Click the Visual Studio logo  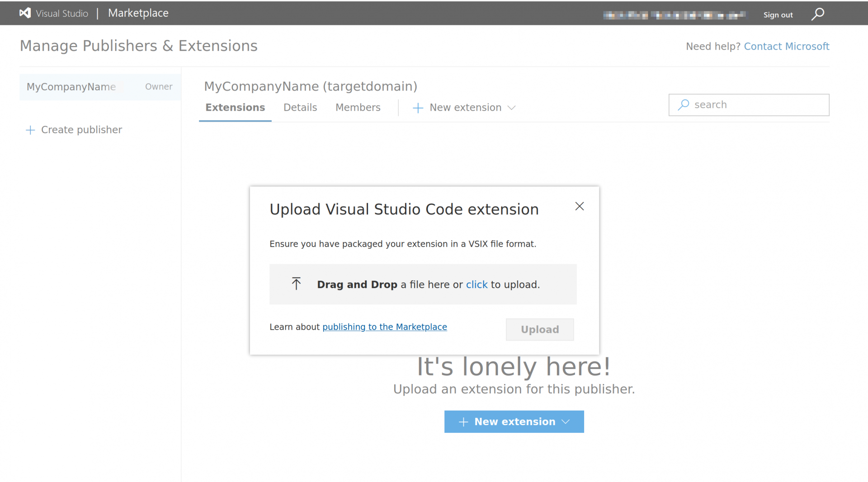pos(25,13)
